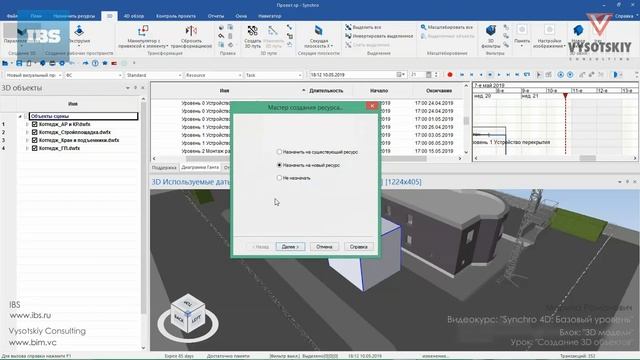Image resolution: width=640 pixels, height=360 pixels.
Task: Open the 'Task' dropdown
Action: coord(273,75)
